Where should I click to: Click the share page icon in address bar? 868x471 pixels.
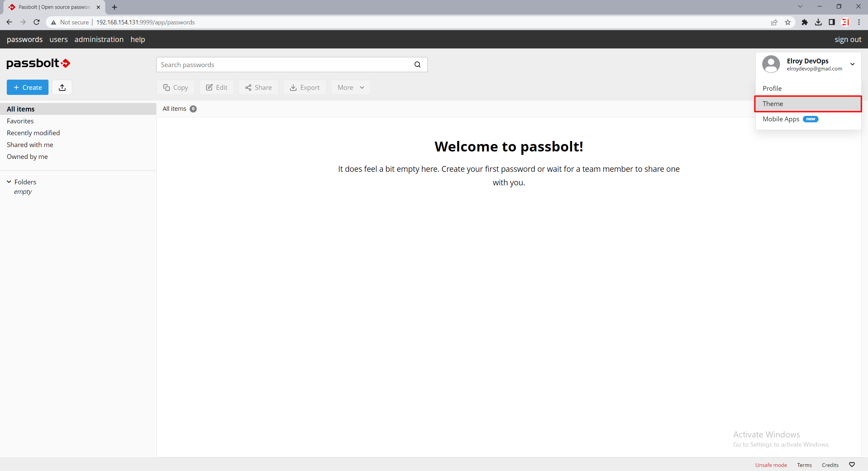pos(774,22)
